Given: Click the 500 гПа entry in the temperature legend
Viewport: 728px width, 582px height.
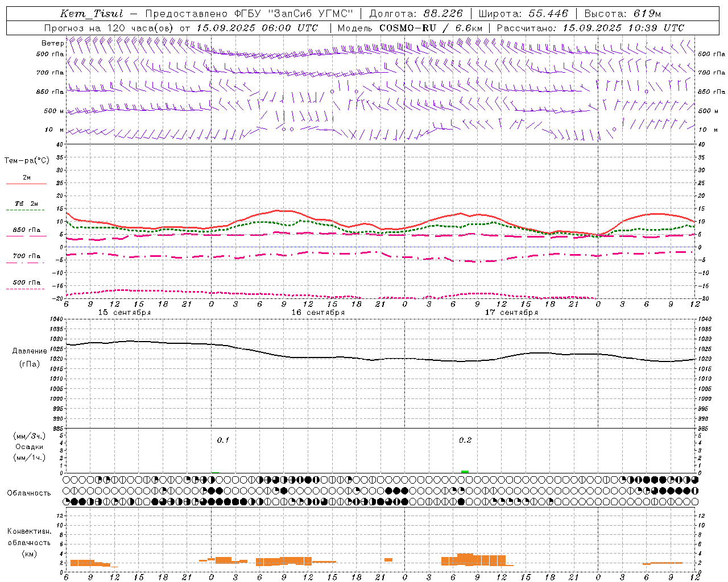Looking at the screenshot, I should 27,282.
